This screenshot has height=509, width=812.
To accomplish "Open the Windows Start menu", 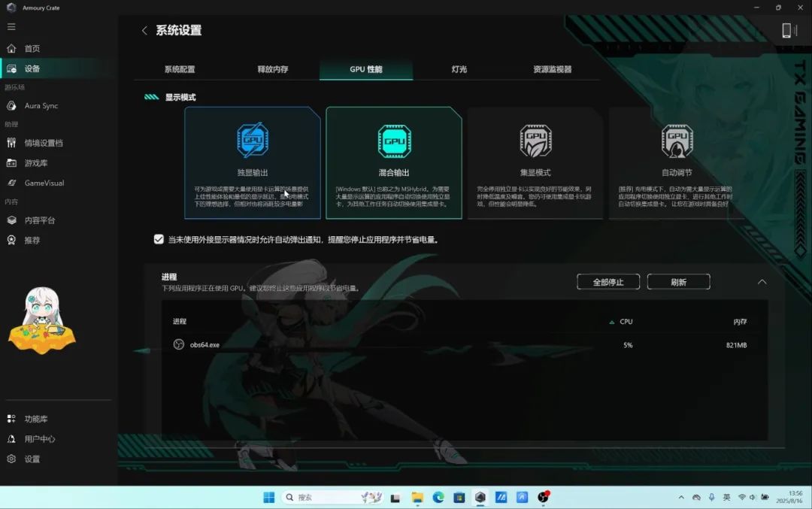I will (x=268, y=498).
